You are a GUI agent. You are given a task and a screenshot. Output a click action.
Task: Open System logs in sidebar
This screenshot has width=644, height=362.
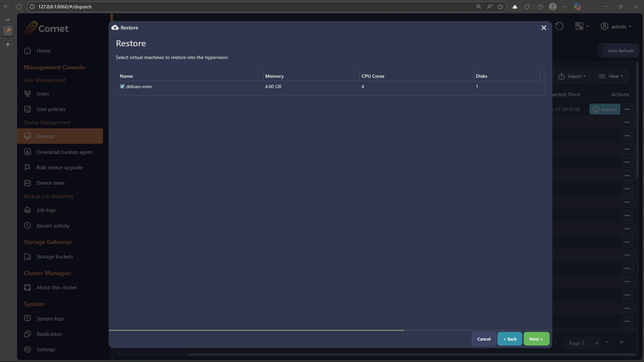tap(50, 319)
